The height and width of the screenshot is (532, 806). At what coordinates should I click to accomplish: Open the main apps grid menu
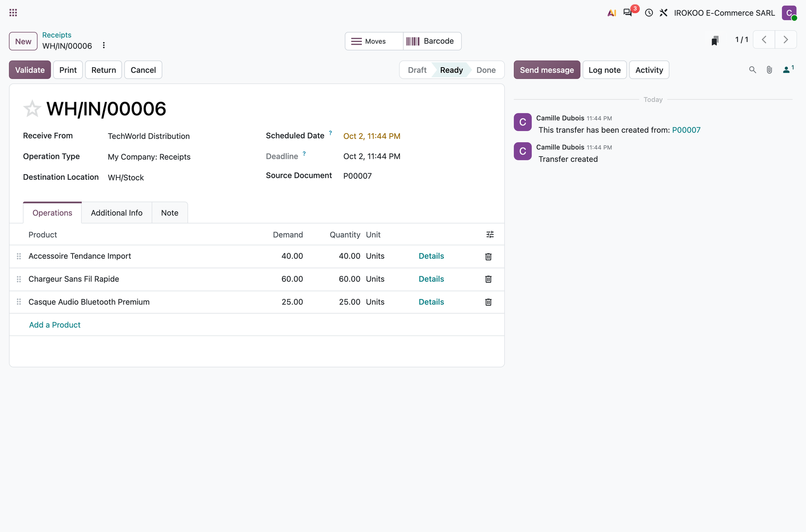pyautogui.click(x=13, y=13)
